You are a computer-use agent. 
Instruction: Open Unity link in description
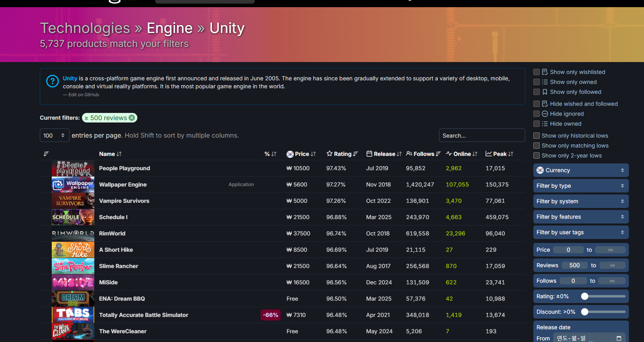click(x=70, y=78)
